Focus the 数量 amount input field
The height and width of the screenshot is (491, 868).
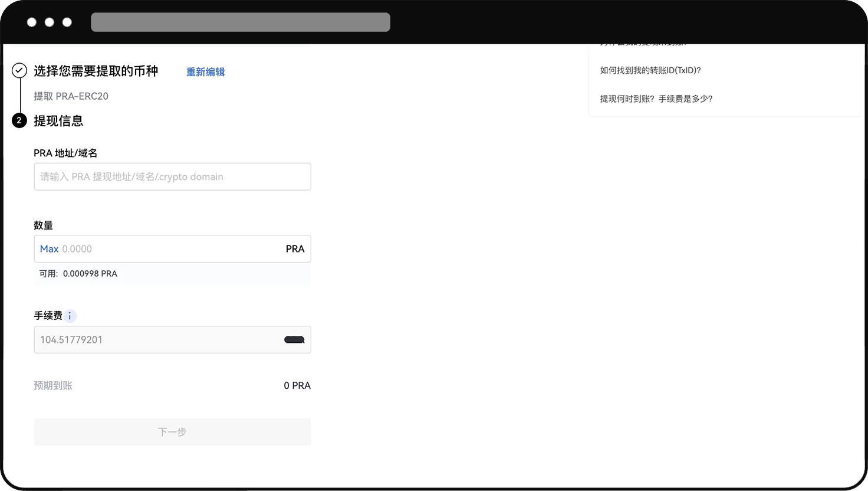coord(172,249)
